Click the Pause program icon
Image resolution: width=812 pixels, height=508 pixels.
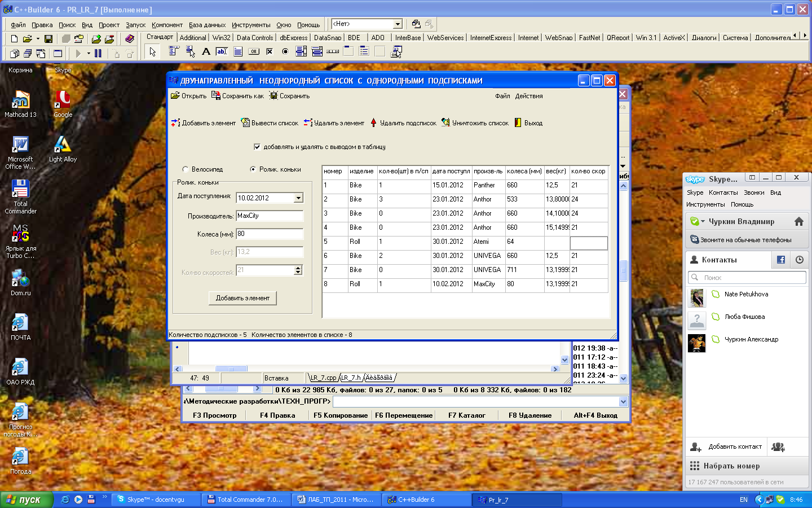tap(98, 54)
